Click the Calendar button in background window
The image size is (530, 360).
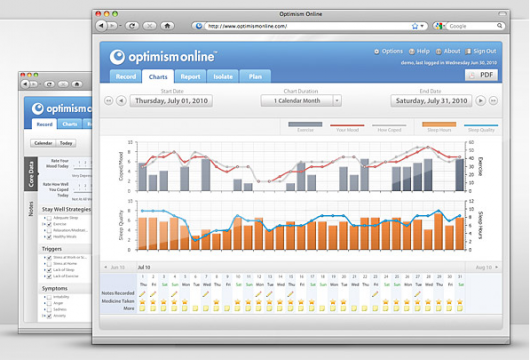pos(43,143)
